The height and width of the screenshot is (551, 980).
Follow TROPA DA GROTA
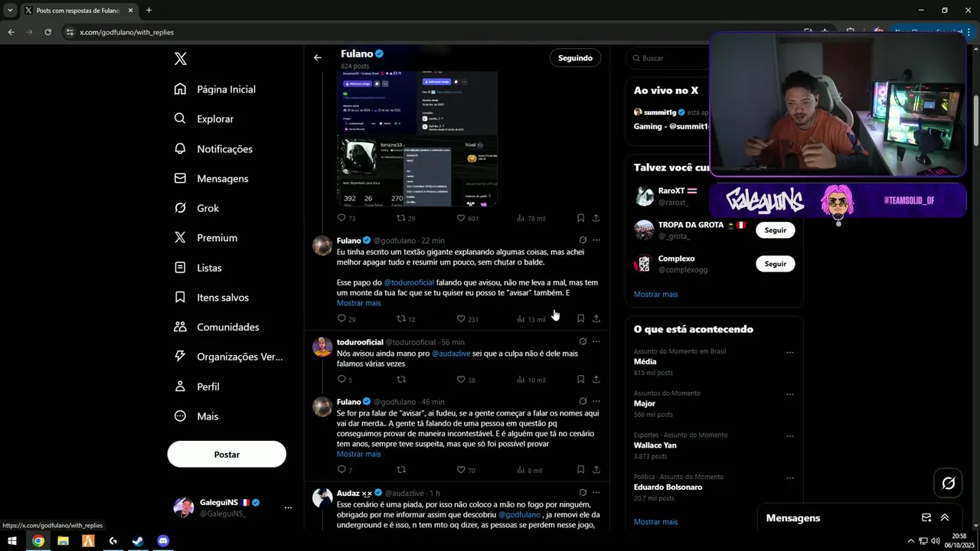(775, 230)
